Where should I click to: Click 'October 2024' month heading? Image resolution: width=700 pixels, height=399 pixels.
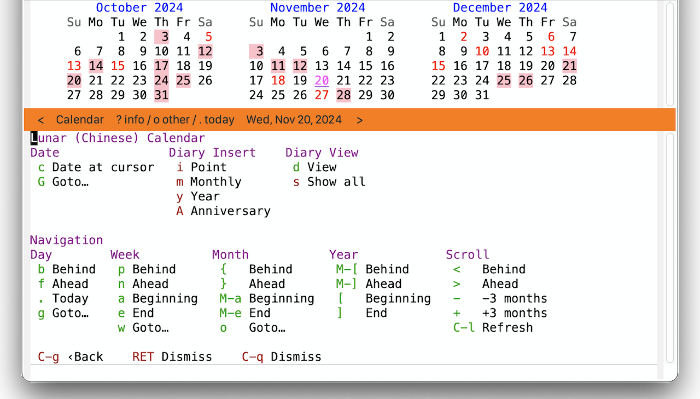[x=139, y=8]
